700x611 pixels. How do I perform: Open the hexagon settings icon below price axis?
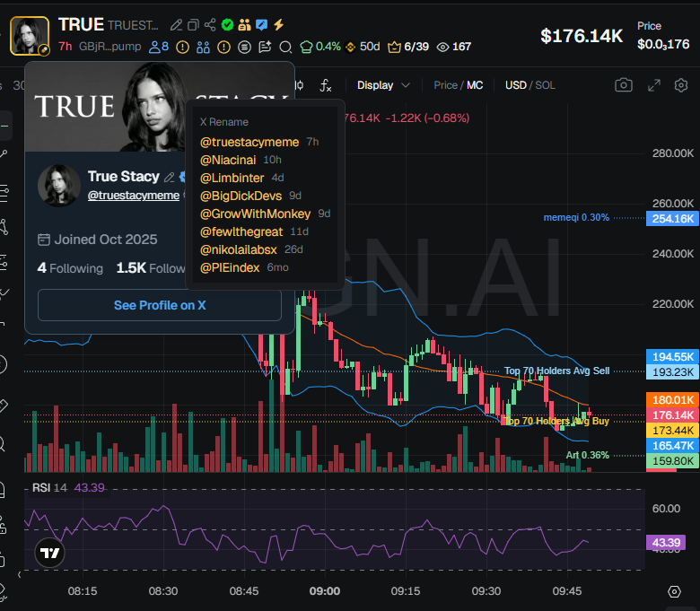click(x=674, y=592)
